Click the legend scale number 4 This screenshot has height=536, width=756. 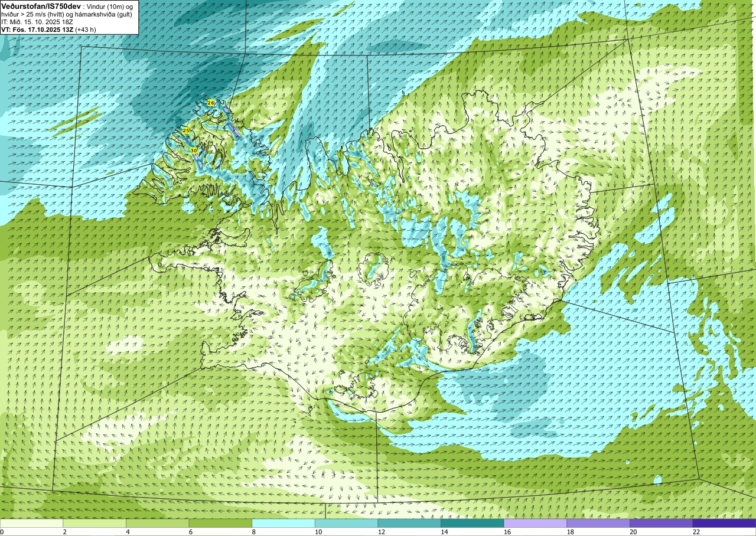point(128,532)
